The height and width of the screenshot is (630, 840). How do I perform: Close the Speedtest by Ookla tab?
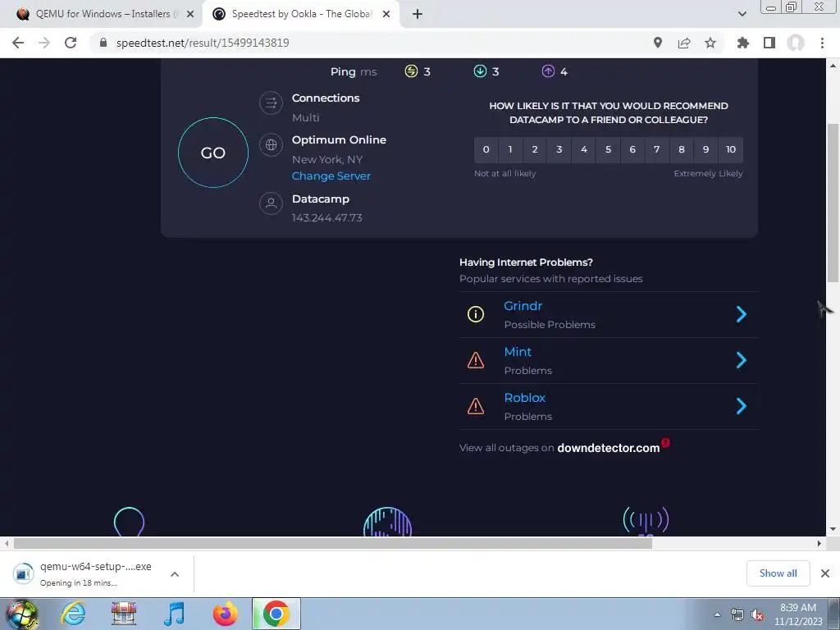click(x=386, y=14)
